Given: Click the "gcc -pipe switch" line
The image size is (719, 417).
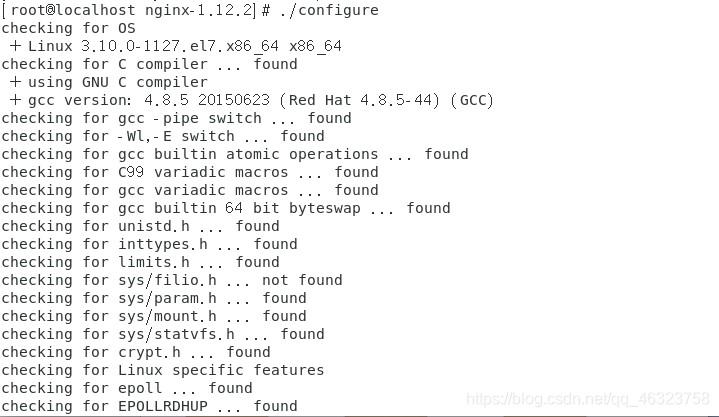Looking at the screenshot, I should [x=176, y=118].
